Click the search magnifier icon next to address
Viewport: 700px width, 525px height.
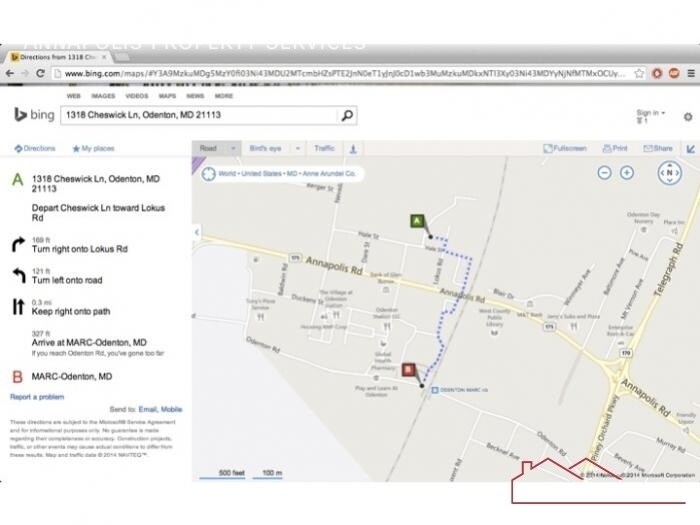pos(347,116)
